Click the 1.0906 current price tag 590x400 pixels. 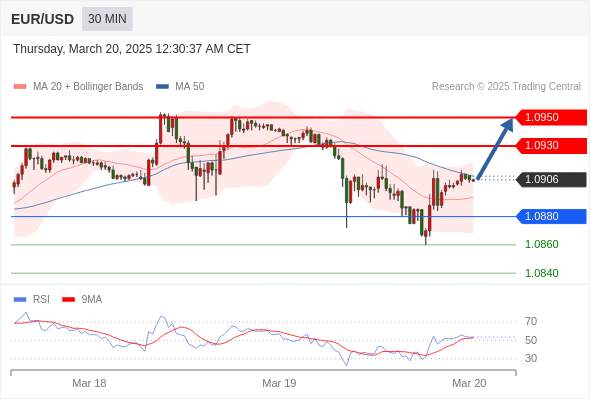click(x=551, y=179)
